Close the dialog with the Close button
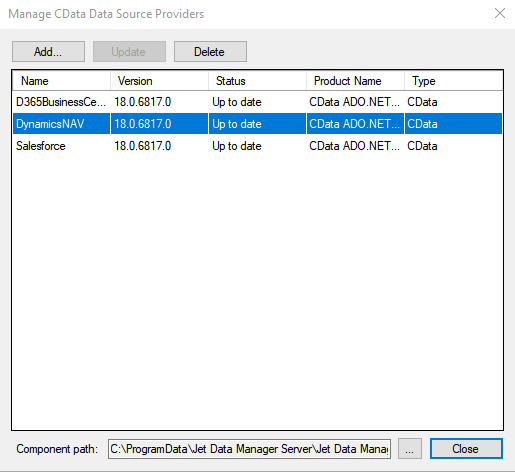 click(x=466, y=449)
